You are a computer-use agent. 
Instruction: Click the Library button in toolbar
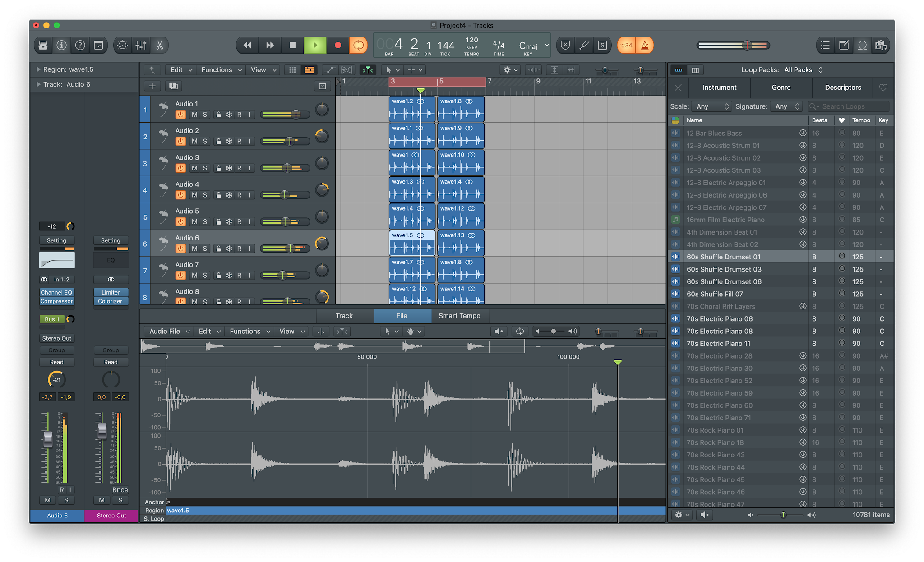(x=43, y=45)
